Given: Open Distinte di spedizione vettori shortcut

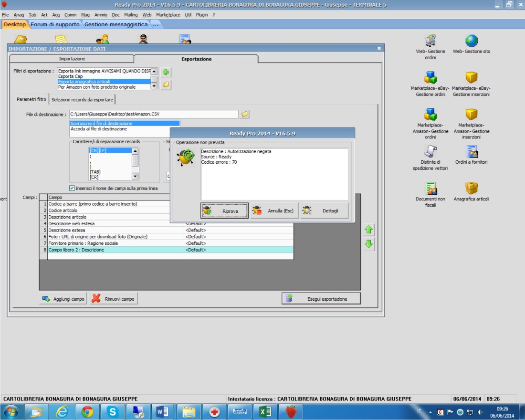Looking at the screenshot, I should 430,158.
